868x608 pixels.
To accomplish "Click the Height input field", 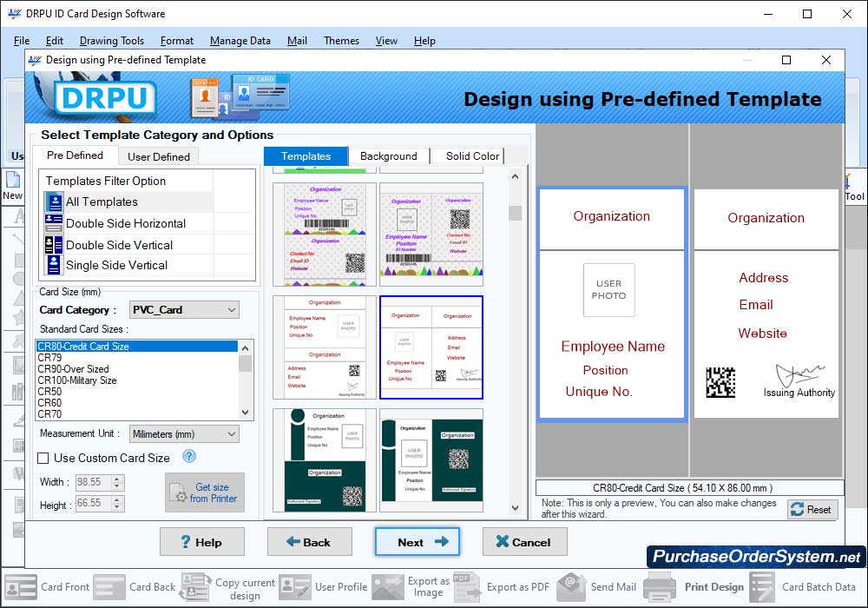I will point(94,504).
